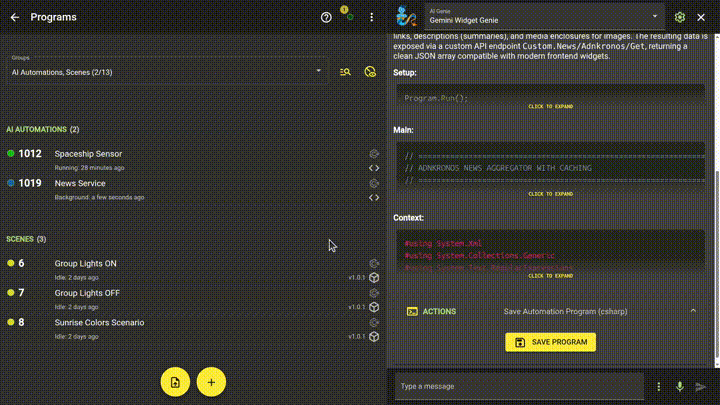This screenshot has width=720, height=405.
Task: Open the Gemini Widget Genie selector dropdown
Action: coord(544,17)
